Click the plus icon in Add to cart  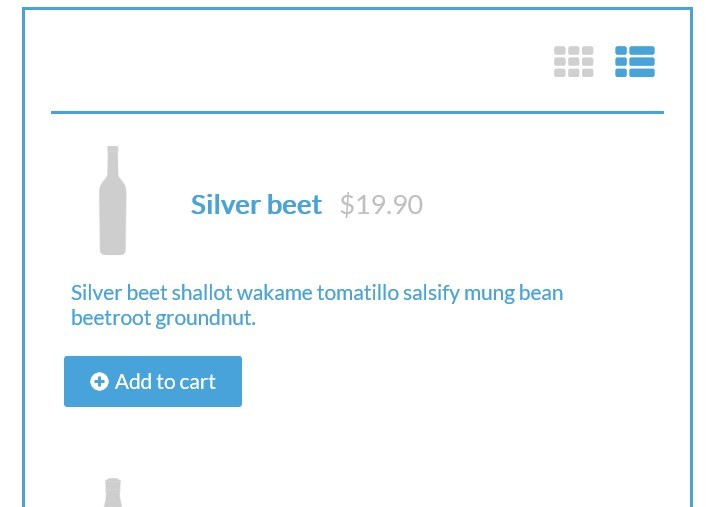pos(99,381)
